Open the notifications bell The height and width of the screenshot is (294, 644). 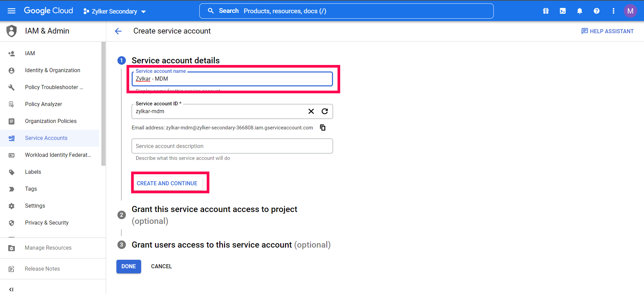[x=580, y=11]
